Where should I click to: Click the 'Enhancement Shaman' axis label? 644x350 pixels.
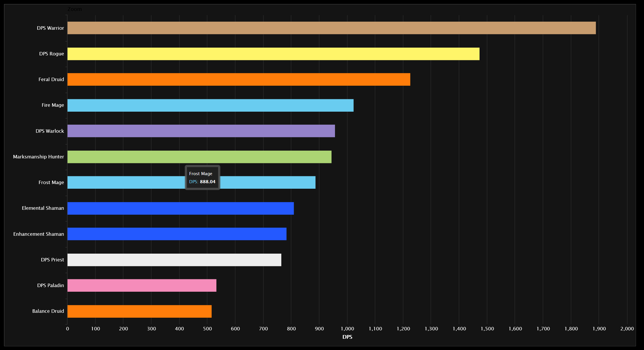coord(39,234)
